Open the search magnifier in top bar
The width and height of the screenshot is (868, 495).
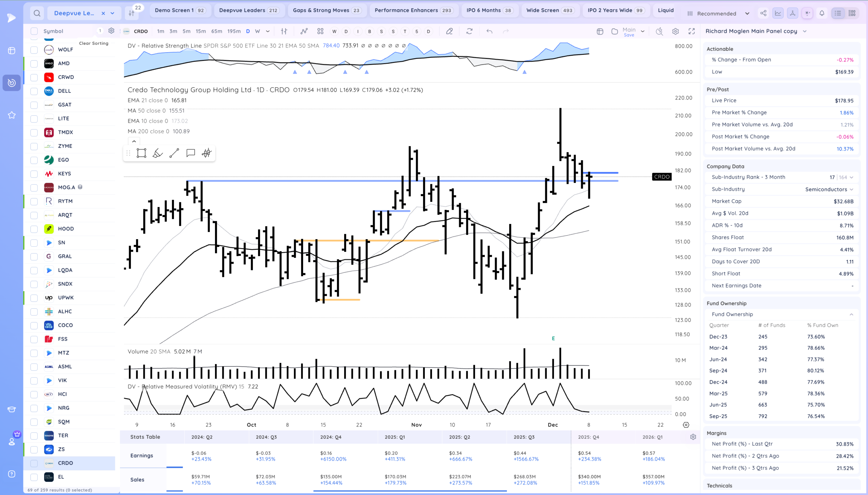pos(37,13)
